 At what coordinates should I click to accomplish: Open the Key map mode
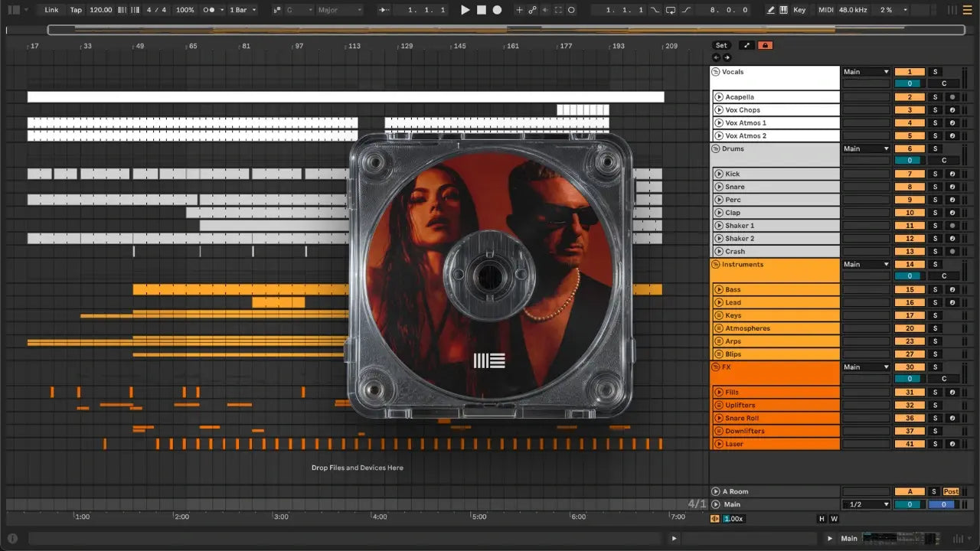click(799, 10)
